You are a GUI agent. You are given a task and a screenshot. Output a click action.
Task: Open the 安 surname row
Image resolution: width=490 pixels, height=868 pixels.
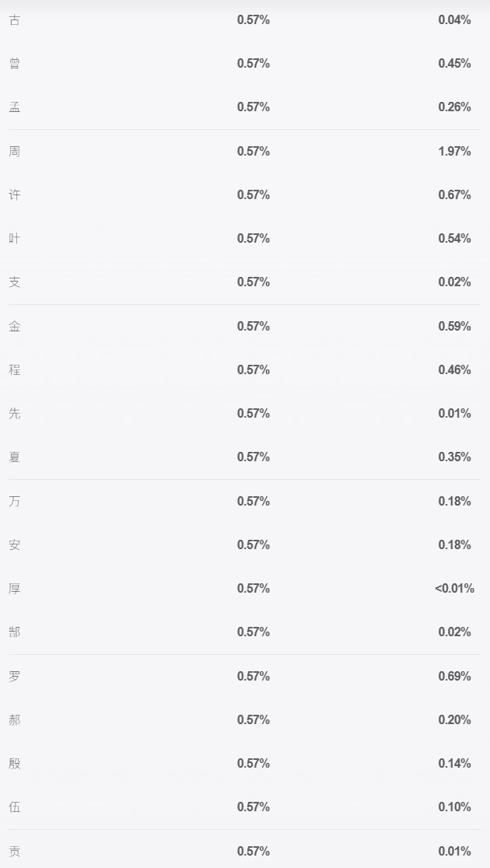tap(15, 544)
